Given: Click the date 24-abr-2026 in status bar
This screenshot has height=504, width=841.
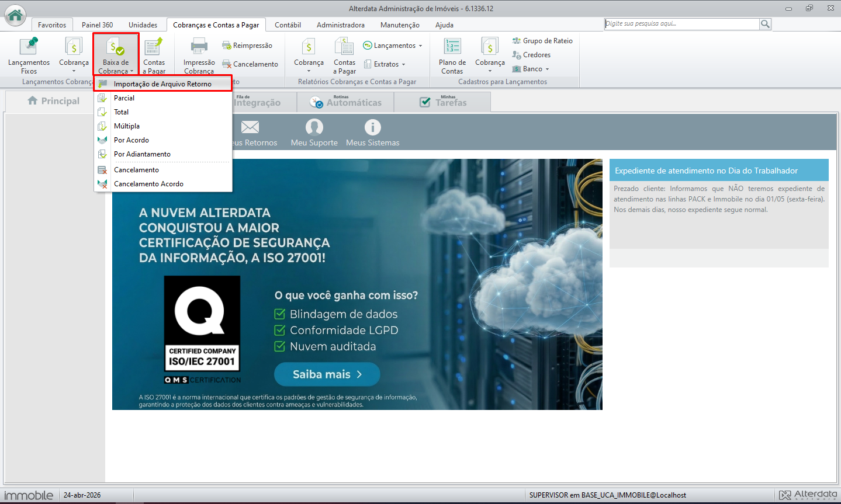Looking at the screenshot, I should tap(82, 495).
